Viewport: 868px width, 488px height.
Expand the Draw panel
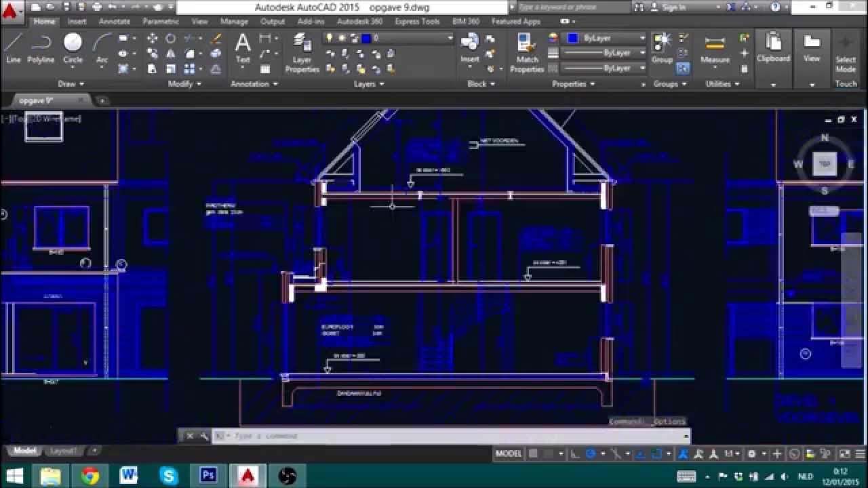[71, 84]
